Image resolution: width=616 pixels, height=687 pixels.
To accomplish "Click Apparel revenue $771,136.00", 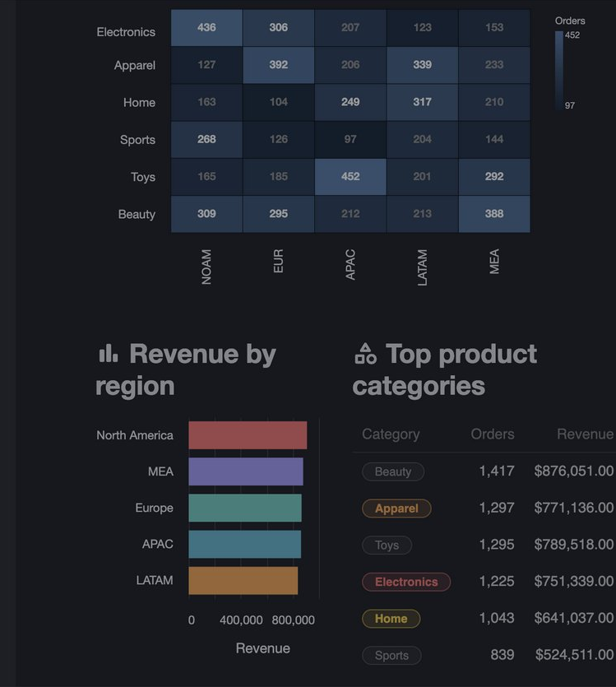I will click(x=573, y=508).
